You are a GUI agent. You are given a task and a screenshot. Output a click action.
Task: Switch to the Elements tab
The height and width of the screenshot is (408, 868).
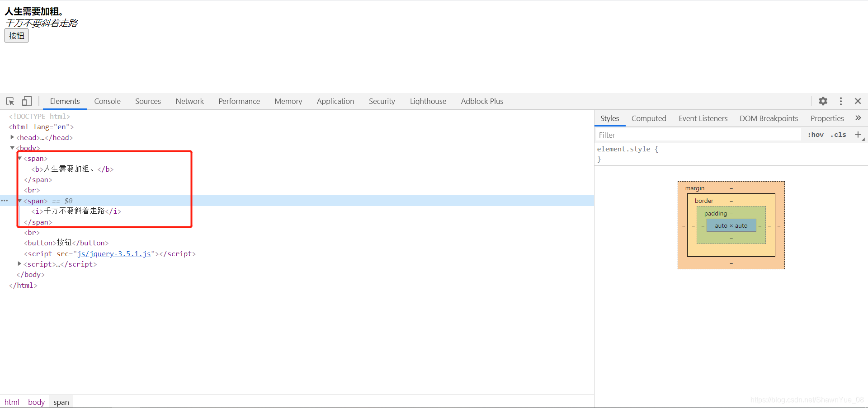(65, 101)
